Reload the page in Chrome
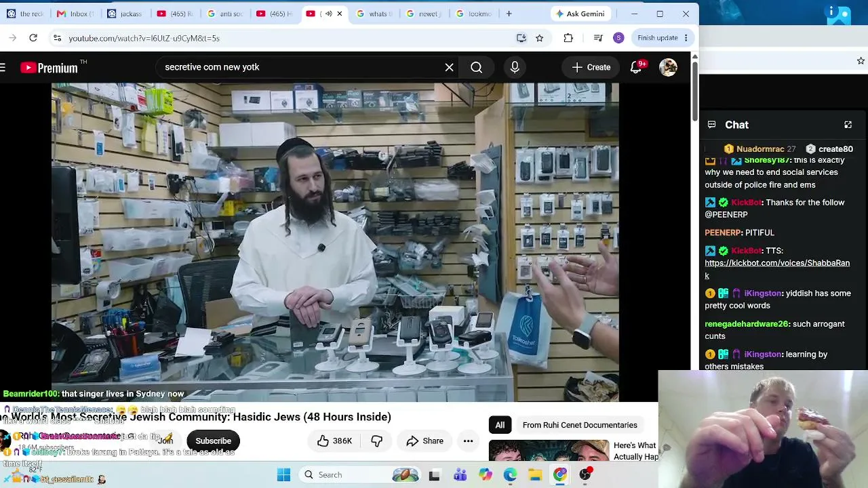 click(x=33, y=38)
